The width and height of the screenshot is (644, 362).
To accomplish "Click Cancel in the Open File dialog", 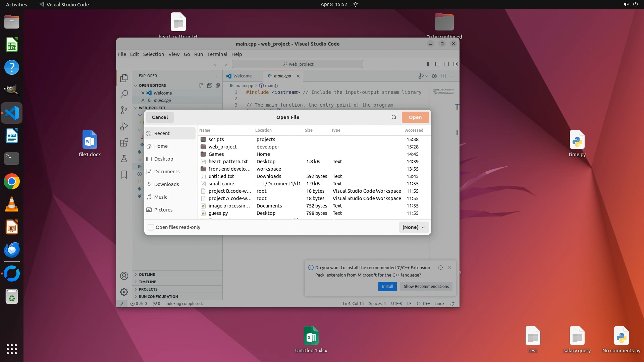I will click(160, 117).
